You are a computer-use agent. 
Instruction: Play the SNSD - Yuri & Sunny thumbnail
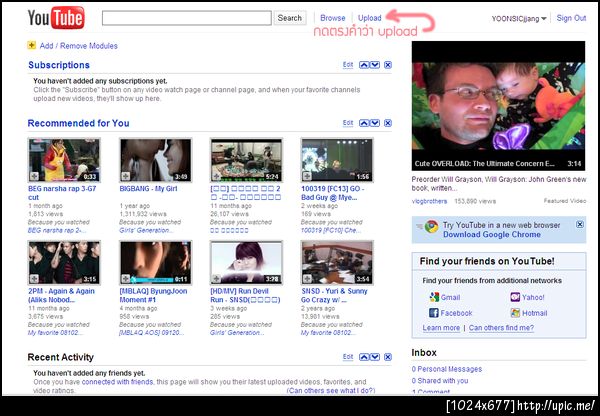pos(337,263)
